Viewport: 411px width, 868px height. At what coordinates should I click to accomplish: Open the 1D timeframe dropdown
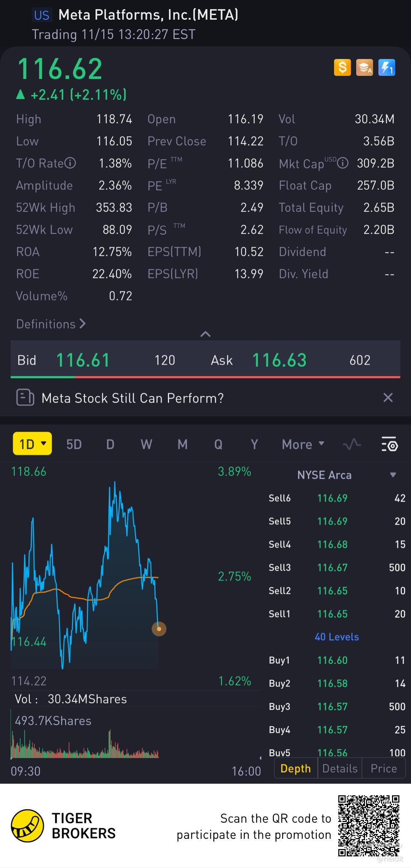click(33, 444)
